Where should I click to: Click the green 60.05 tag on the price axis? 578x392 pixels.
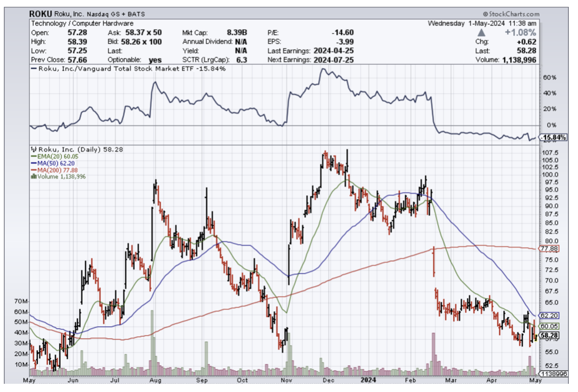pos(549,326)
